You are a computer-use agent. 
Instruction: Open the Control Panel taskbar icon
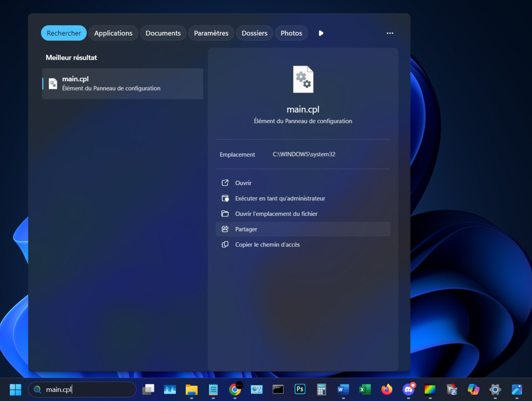point(257,389)
